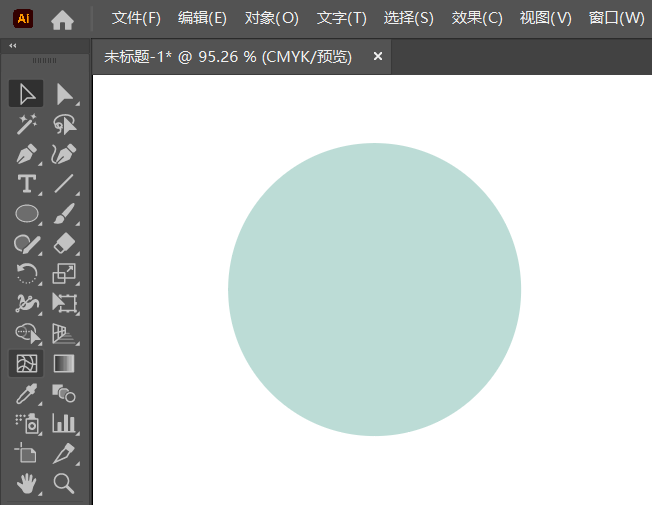Open the 视图(V) menu
Image resolution: width=652 pixels, height=505 pixels.
click(x=546, y=18)
